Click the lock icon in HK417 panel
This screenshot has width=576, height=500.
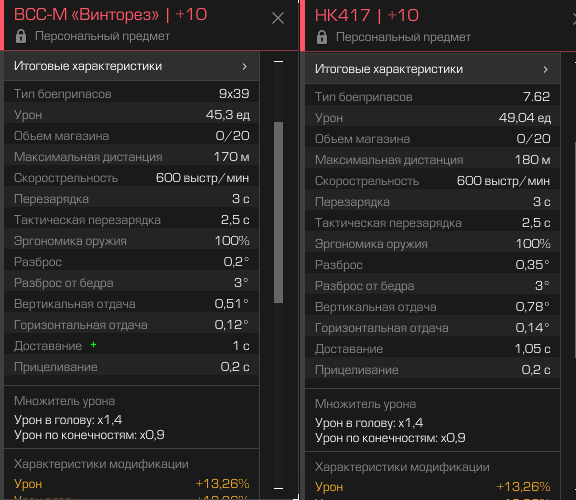pyautogui.click(x=322, y=37)
